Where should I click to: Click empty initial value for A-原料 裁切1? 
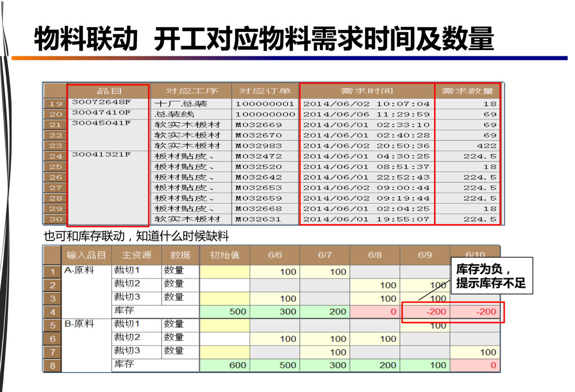(x=225, y=271)
